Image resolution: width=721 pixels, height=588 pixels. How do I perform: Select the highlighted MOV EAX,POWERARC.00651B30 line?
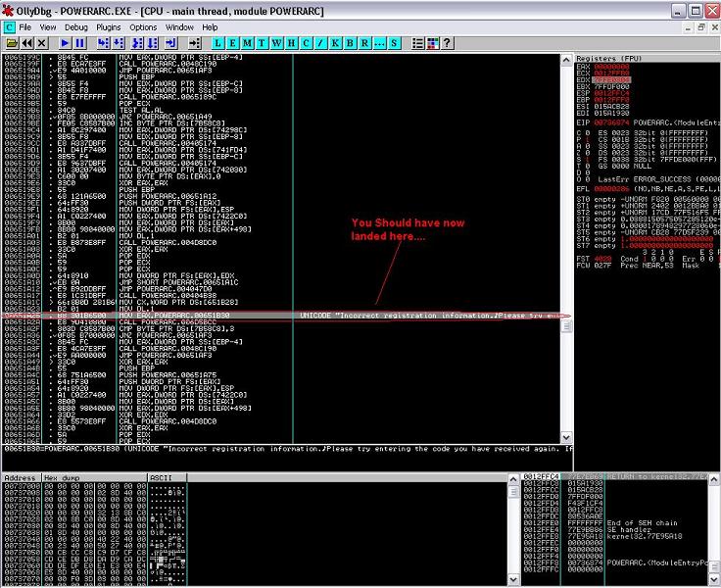click(281, 316)
